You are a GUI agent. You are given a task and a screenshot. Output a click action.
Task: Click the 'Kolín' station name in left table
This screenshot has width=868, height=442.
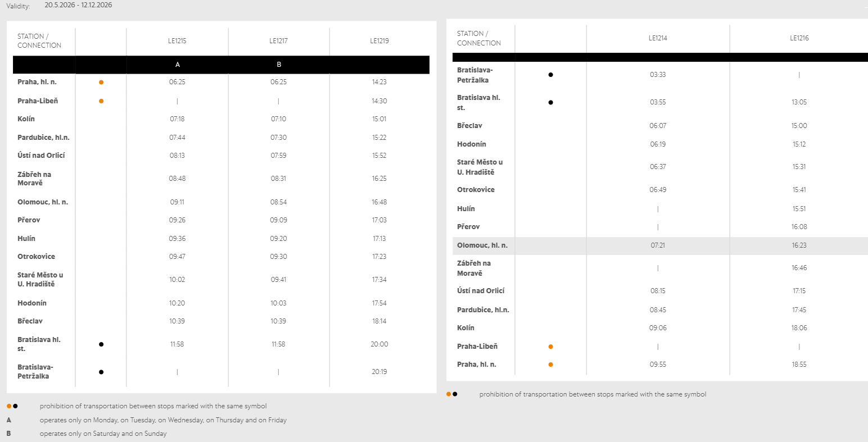[x=26, y=119]
